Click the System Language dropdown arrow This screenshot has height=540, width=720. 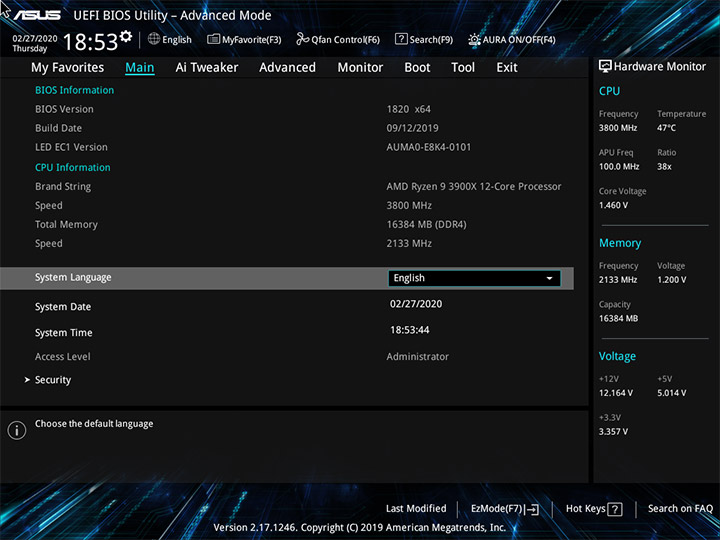pyautogui.click(x=549, y=278)
